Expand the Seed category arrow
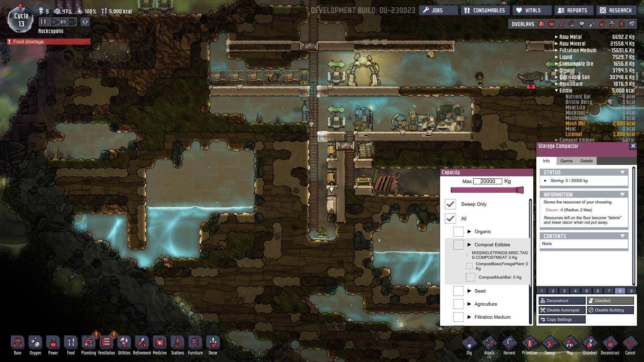644x362 pixels. [469, 291]
